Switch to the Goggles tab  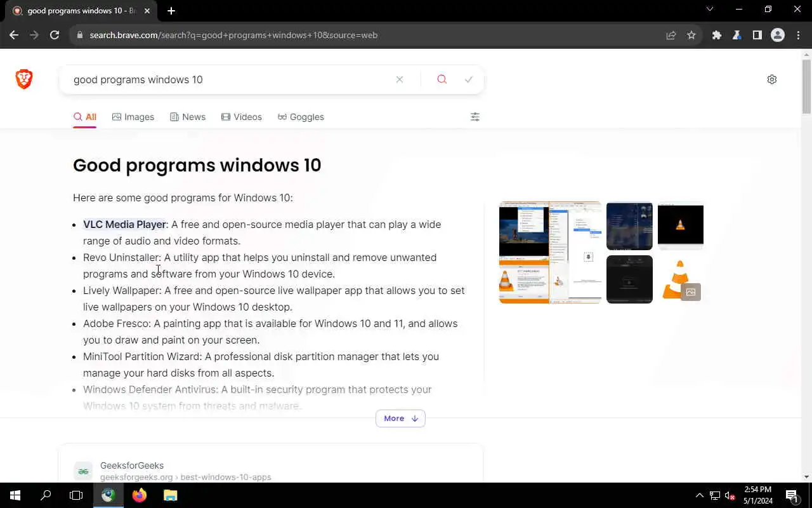[x=301, y=117]
